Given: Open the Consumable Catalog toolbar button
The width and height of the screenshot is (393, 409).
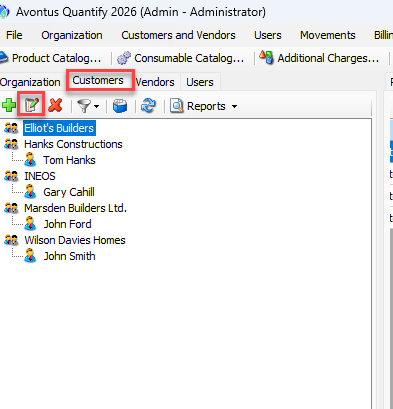Looking at the screenshot, I should [180, 58].
